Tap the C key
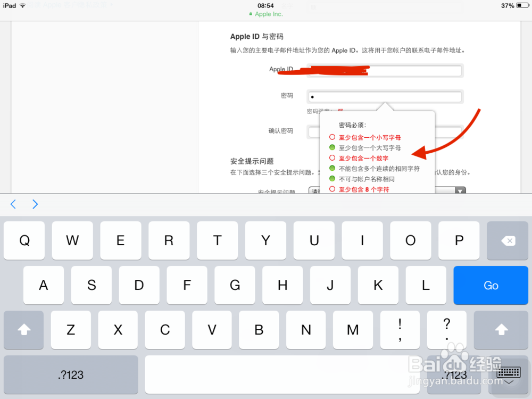Image resolution: width=532 pixels, height=399 pixels. 165,329
